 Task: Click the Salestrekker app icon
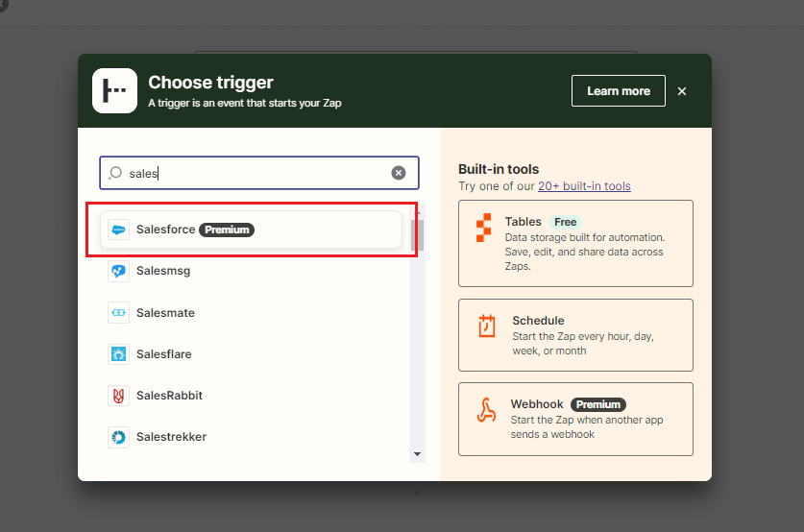118,437
